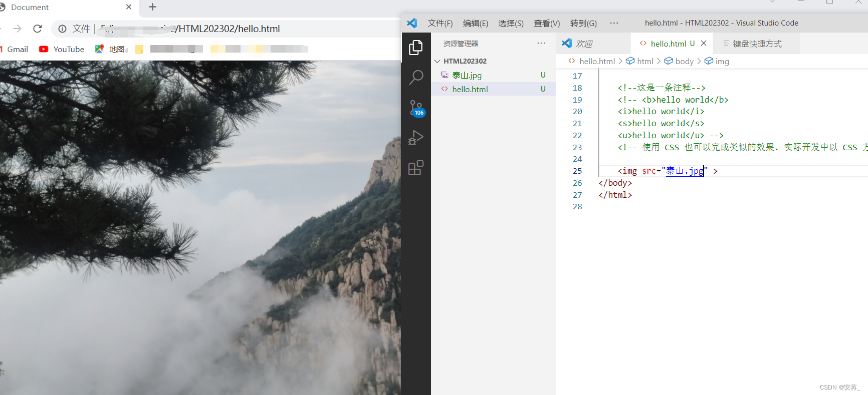
Task: Click line number 25 in the gutter
Action: click(577, 171)
